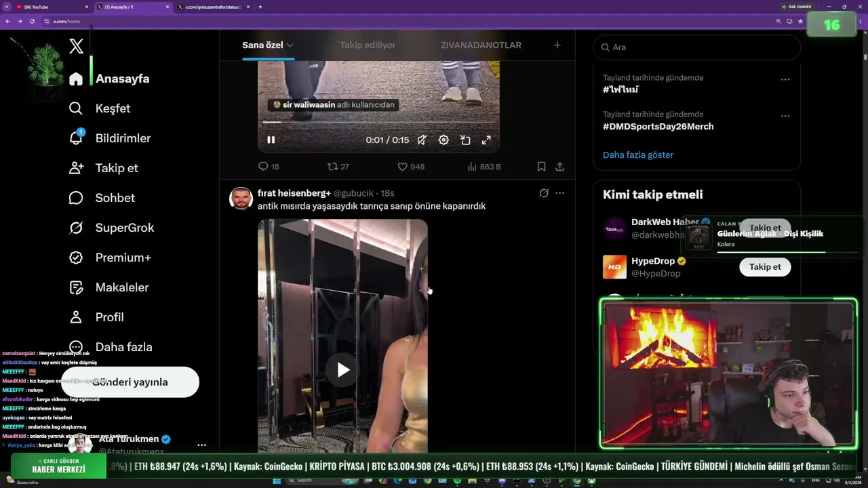
Task: Open more options on fırat heisenberg+ post
Action: (x=559, y=193)
